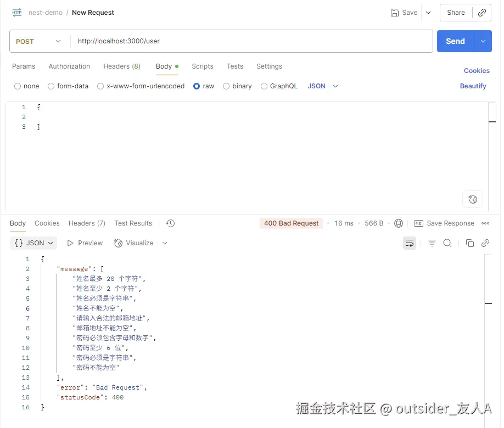Select the raw body type
The image size is (504, 428).
[x=197, y=86]
